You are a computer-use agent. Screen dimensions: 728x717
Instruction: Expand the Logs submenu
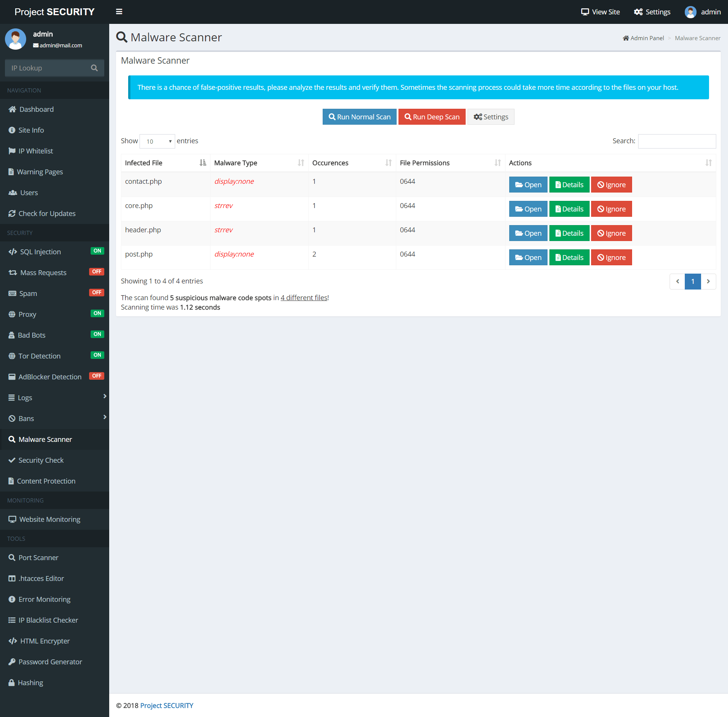pyautogui.click(x=105, y=397)
